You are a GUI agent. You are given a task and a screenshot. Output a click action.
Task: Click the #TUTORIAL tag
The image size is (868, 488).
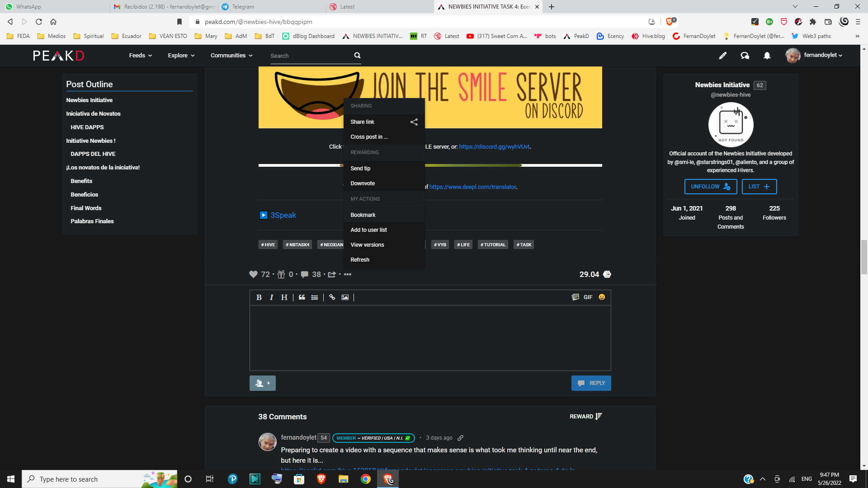493,245
